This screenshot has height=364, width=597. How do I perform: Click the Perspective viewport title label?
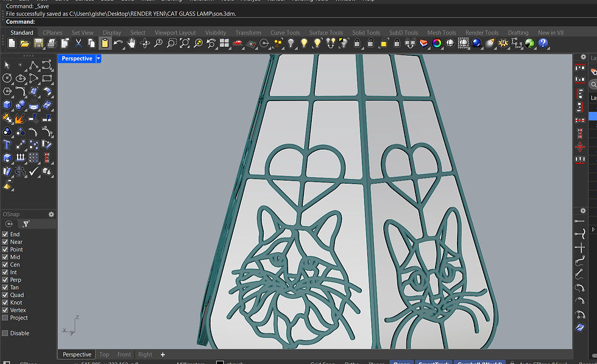[x=77, y=58]
